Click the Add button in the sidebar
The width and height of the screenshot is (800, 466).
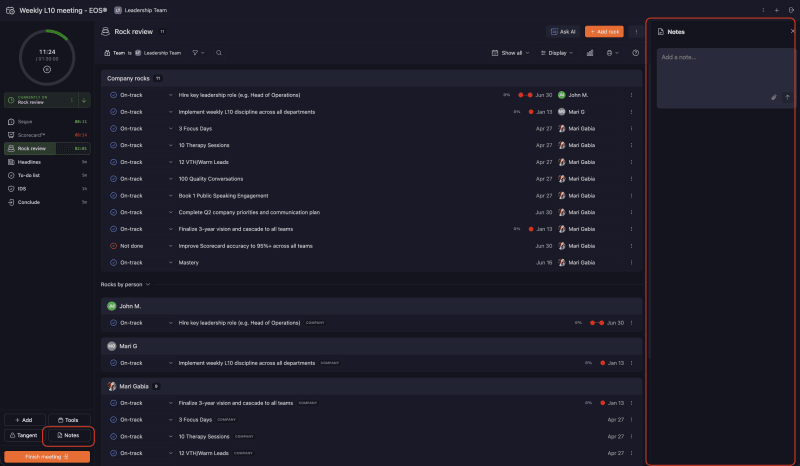point(24,420)
